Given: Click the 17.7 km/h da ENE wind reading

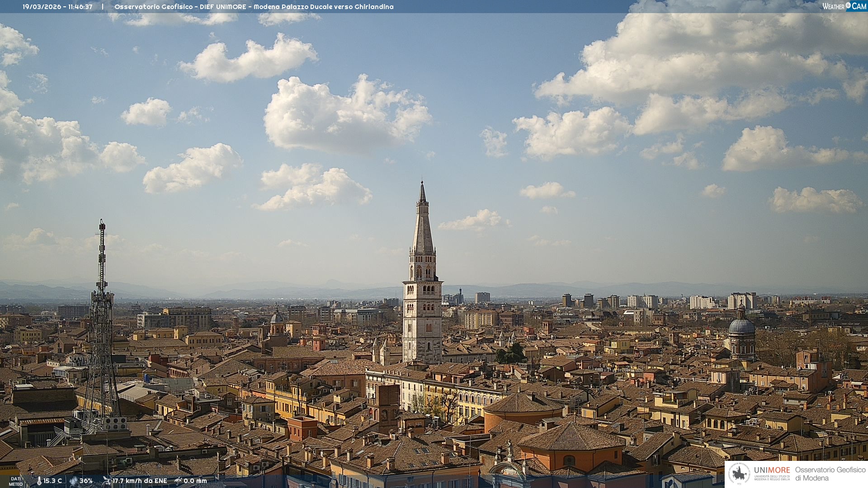Looking at the screenshot, I should coord(140,481).
